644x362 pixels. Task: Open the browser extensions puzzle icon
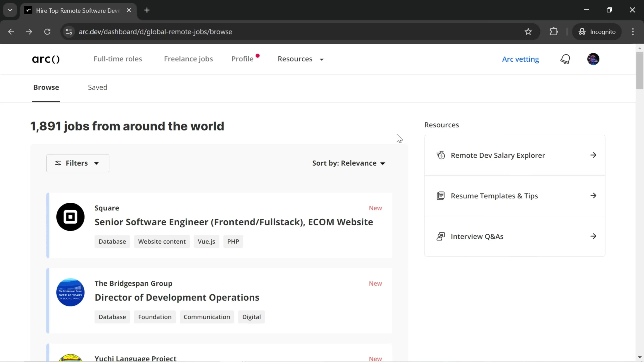pyautogui.click(x=554, y=32)
